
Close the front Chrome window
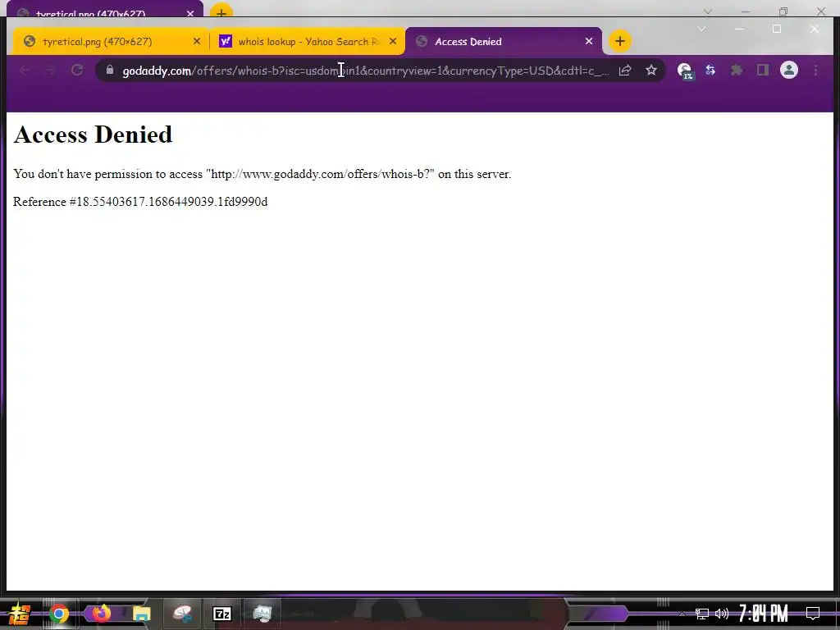(x=815, y=29)
